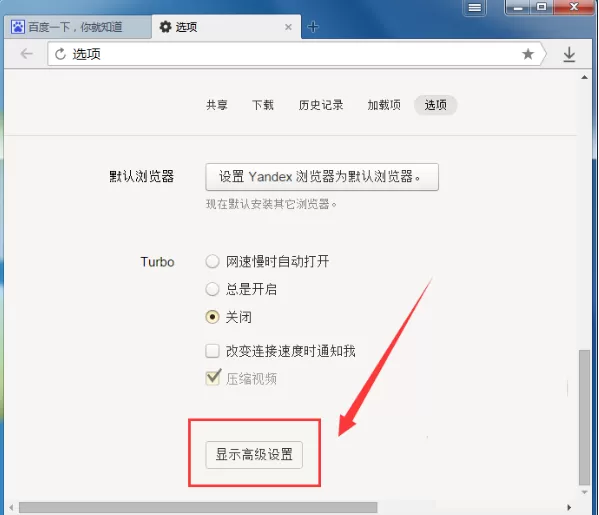Select the 选项 settings section
Screen dimensions: 599x515
tap(435, 105)
